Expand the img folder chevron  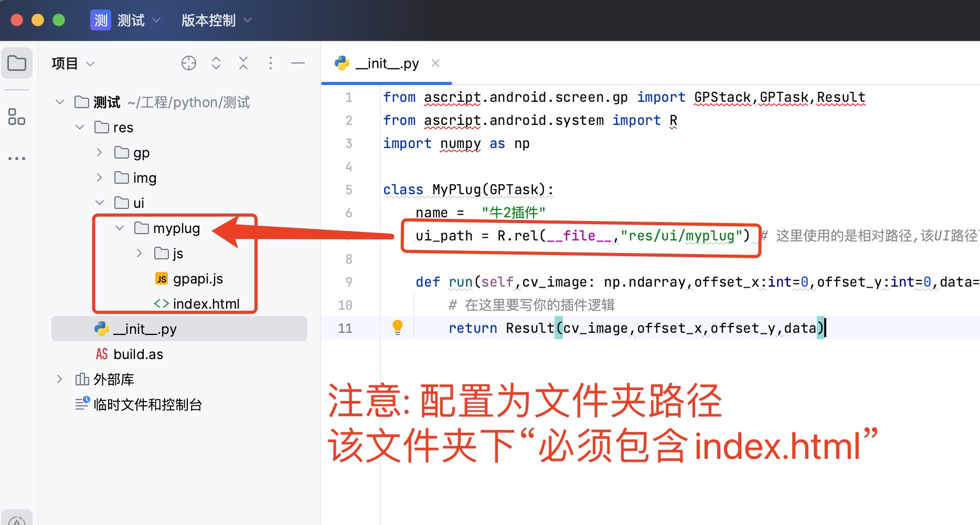click(x=100, y=177)
